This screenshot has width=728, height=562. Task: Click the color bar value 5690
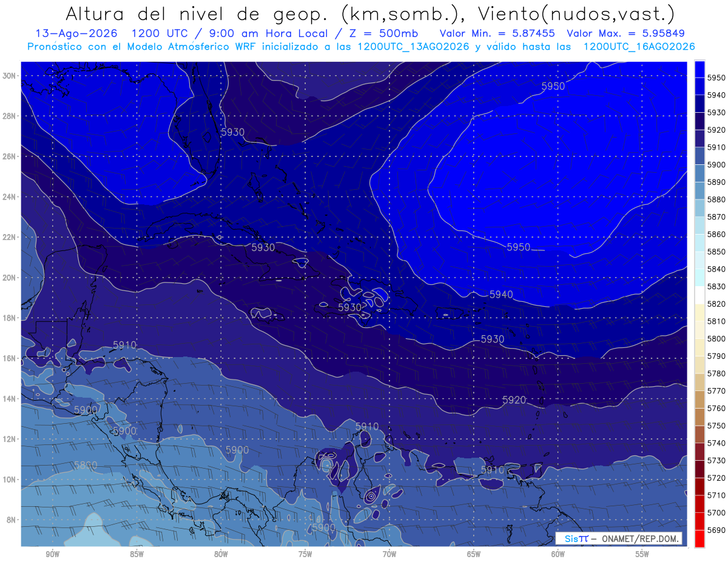click(716, 530)
